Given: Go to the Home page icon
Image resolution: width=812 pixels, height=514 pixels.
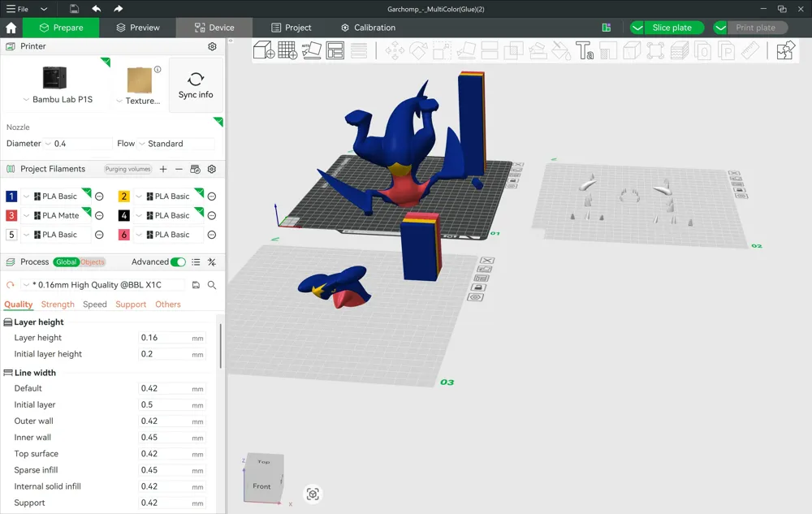Looking at the screenshot, I should (x=11, y=28).
